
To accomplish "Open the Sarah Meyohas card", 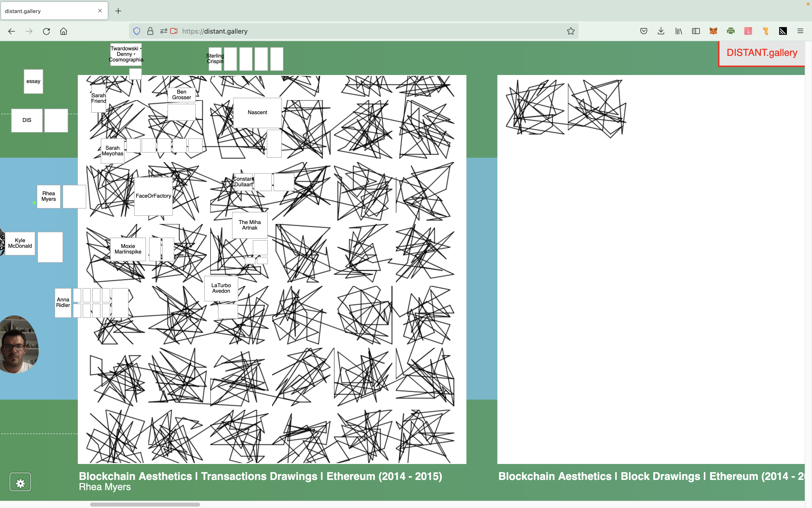I will click(112, 151).
